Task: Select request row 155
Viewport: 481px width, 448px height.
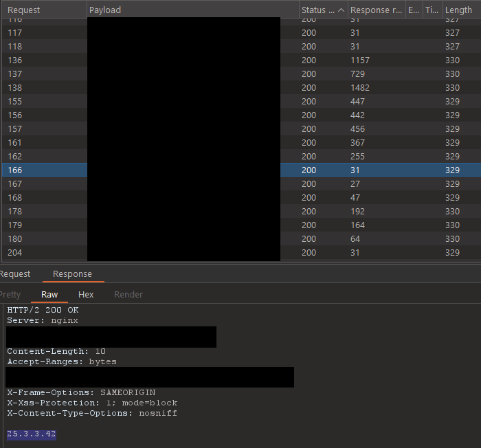Action: point(241,101)
